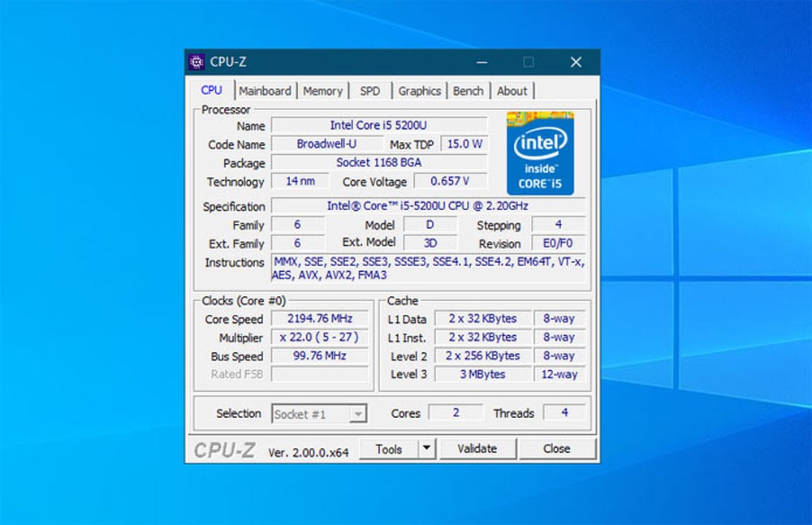Image resolution: width=812 pixels, height=525 pixels.
Task: Select the Core Speed value field
Action: pos(321,319)
